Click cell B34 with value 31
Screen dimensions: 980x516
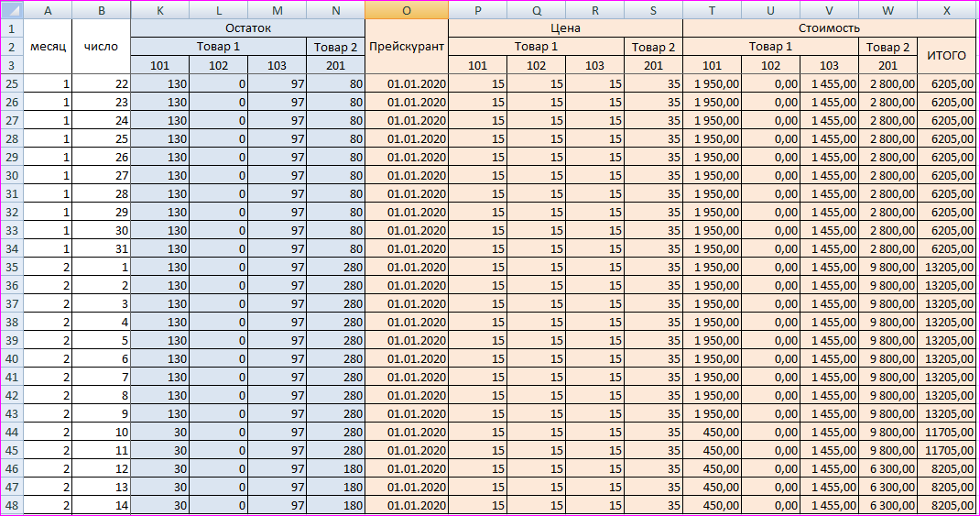pyautogui.click(x=101, y=248)
